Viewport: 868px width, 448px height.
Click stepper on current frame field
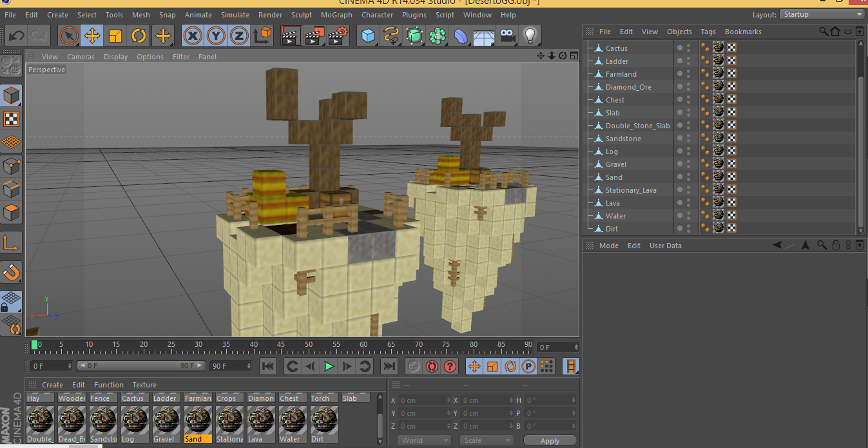tap(575, 347)
